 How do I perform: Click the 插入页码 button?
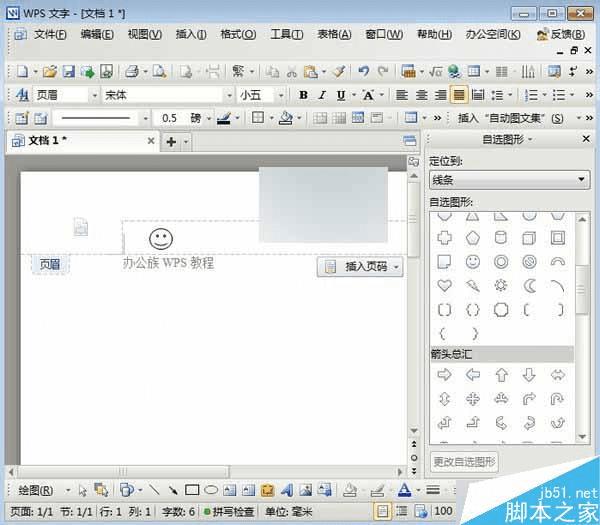(x=360, y=266)
